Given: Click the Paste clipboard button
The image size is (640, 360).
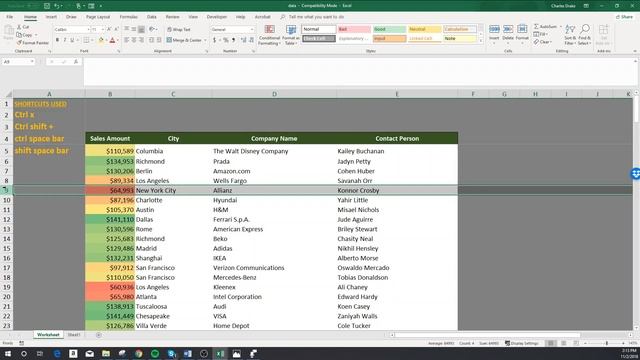Looking at the screenshot, I should (9, 33).
